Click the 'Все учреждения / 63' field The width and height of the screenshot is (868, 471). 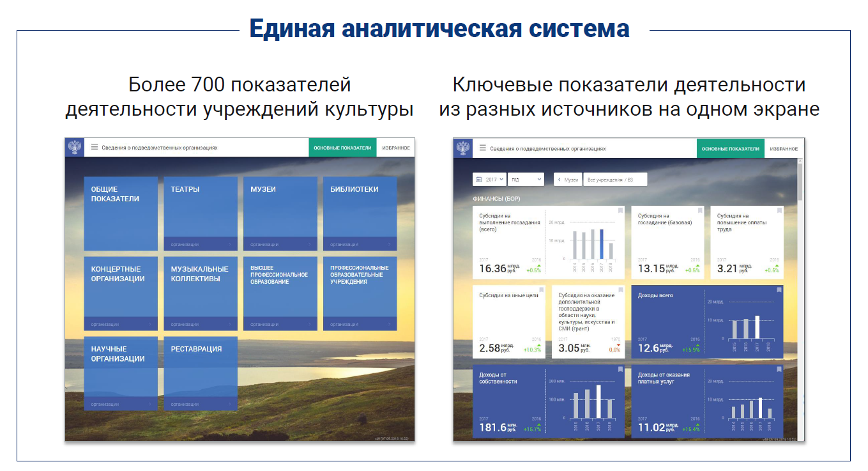615,180
